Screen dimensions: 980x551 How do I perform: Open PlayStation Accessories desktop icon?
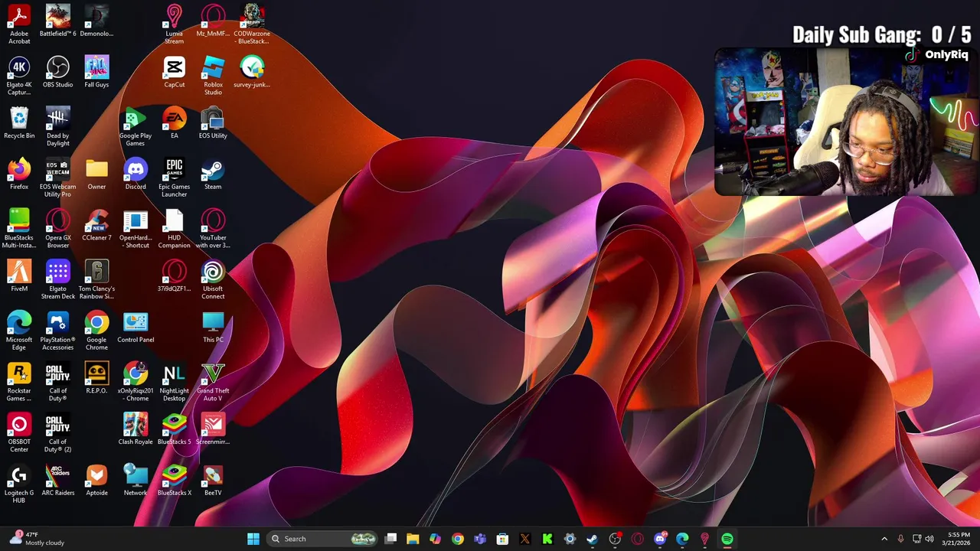58,331
